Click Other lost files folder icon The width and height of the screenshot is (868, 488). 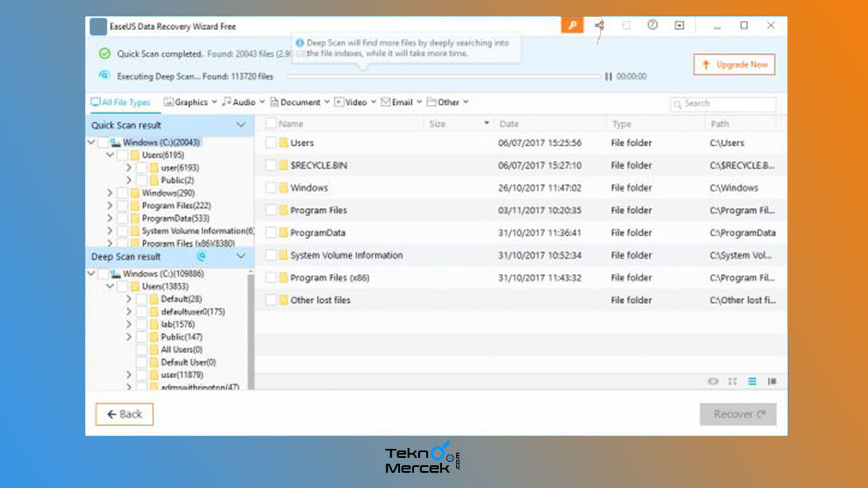click(x=283, y=300)
